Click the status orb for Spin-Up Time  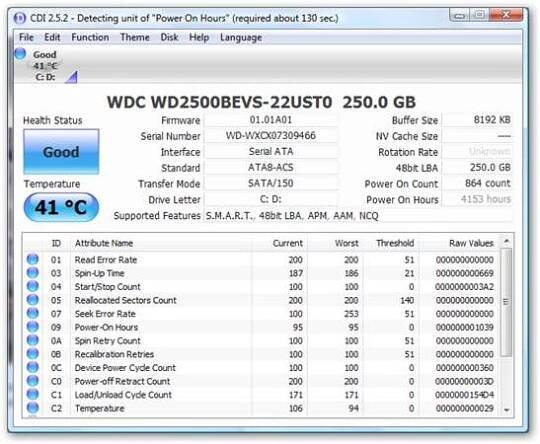(x=32, y=272)
